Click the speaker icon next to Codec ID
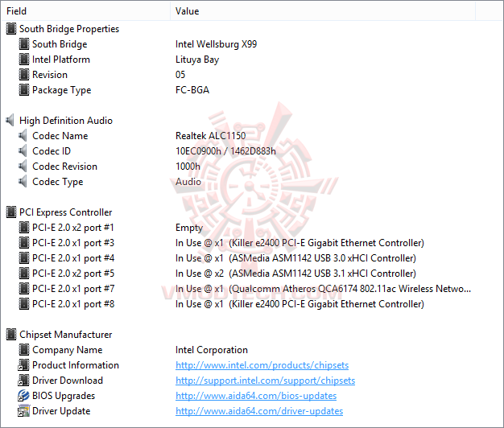This screenshot has height=428, width=504. [x=23, y=151]
